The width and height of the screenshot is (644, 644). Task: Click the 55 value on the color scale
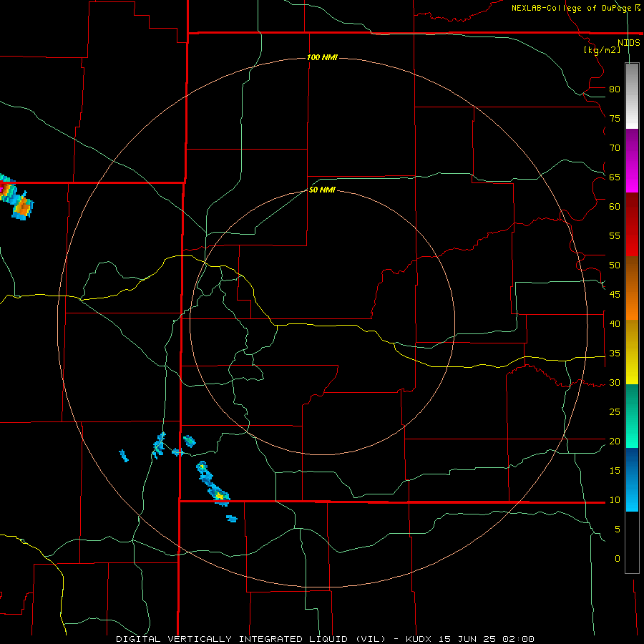615,236
